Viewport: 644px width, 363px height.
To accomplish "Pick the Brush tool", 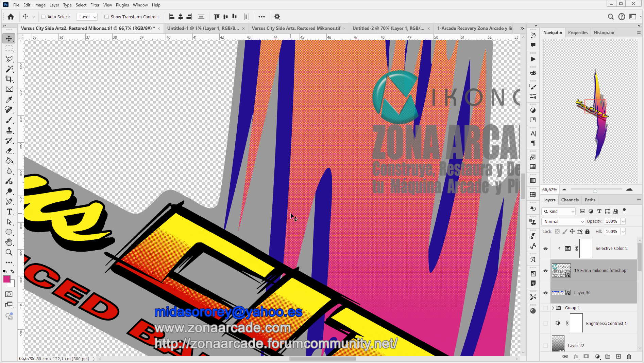I will (x=9, y=120).
